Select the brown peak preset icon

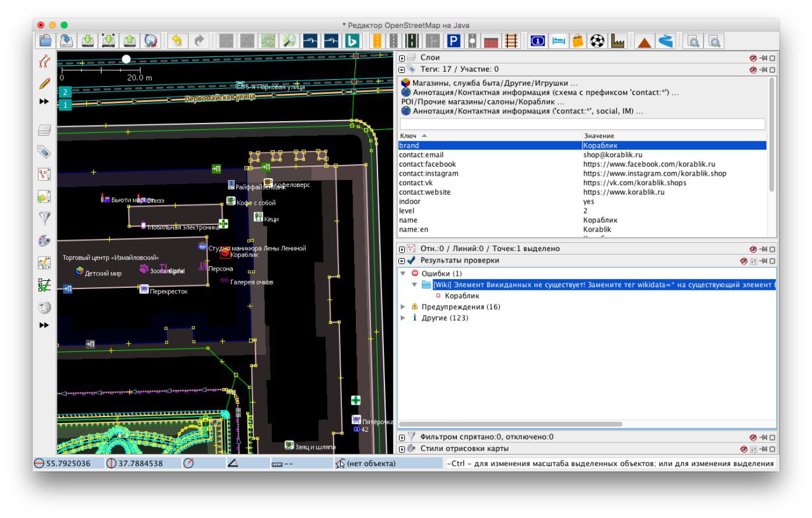[644, 41]
